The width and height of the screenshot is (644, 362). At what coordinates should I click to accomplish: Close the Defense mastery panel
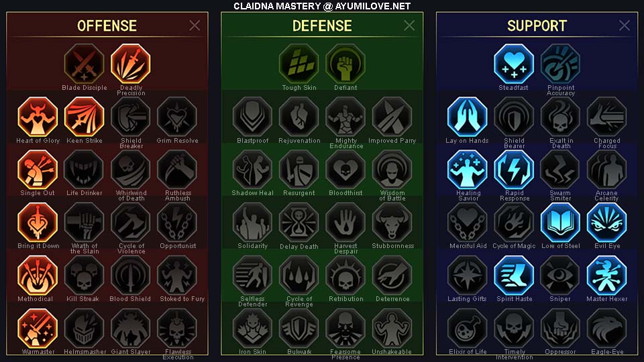coord(409,25)
